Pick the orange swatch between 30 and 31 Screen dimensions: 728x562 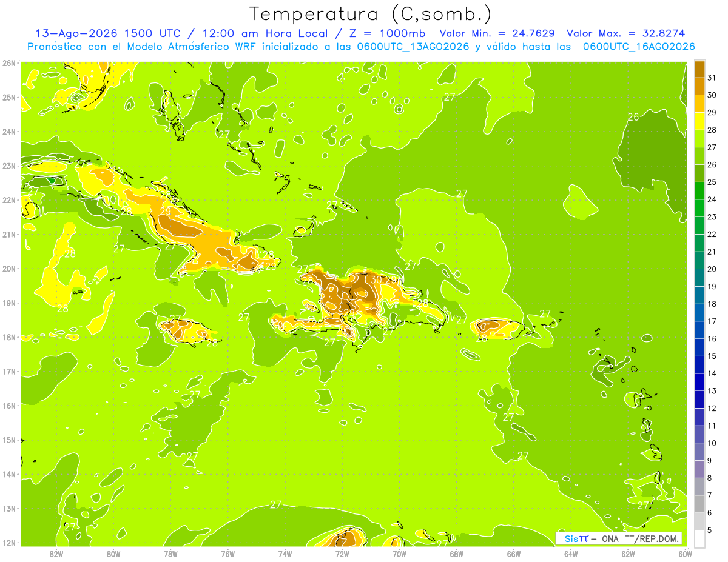(x=699, y=86)
